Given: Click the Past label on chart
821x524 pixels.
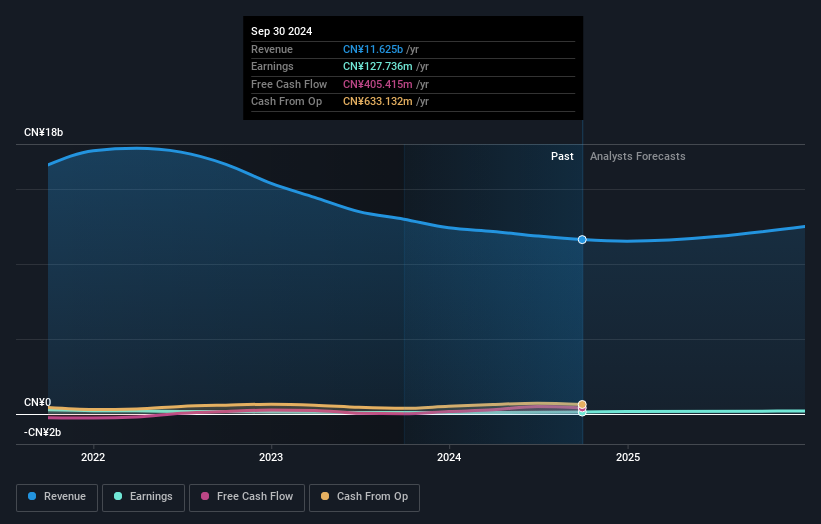Looking at the screenshot, I should click(x=562, y=156).
